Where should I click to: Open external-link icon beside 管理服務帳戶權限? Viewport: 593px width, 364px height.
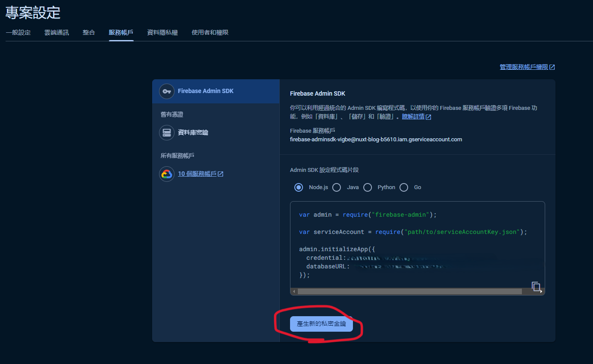[552, 67]
